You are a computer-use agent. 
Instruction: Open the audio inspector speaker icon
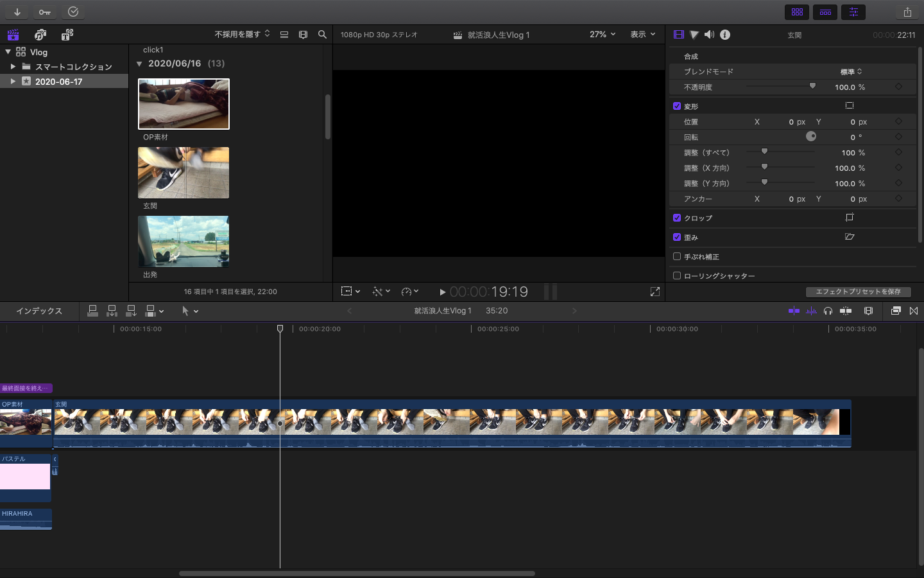(709, 35)
